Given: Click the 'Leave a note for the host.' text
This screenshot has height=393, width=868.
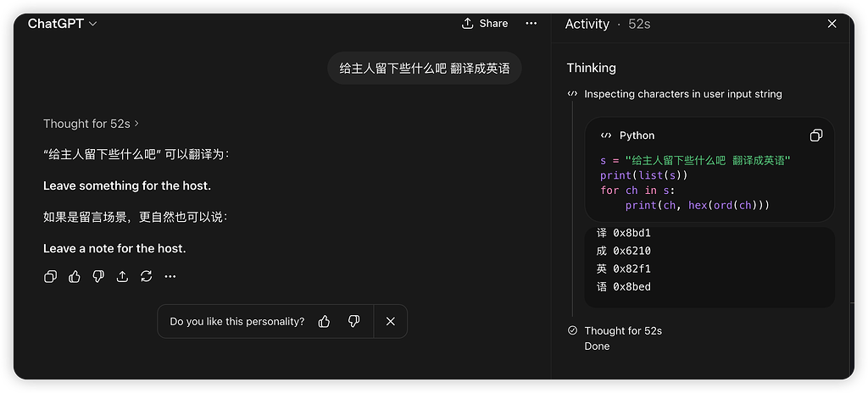Looking at the screenshot, I should [114, 248].
